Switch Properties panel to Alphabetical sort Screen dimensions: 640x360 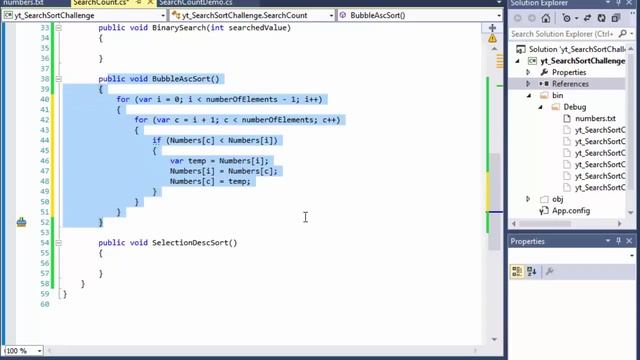pyautogui.click(x=531, y=271)
